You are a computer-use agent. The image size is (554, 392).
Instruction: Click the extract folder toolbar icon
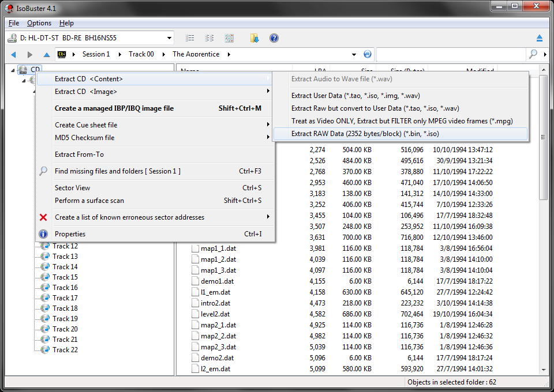(254, 37)
